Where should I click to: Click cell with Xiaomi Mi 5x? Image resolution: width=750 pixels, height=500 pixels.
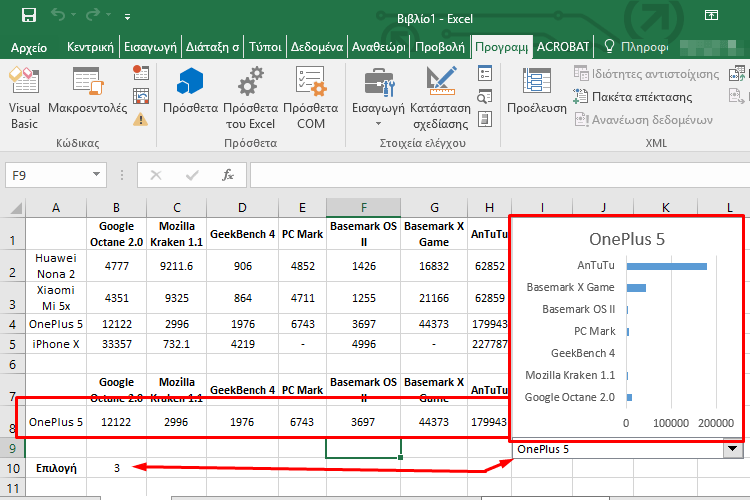coord(56,298)
